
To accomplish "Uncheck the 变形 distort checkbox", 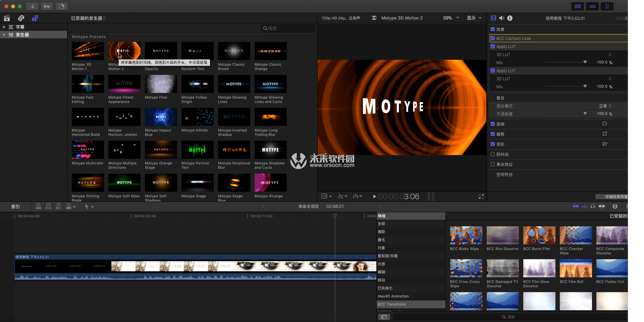I will 493,144.
